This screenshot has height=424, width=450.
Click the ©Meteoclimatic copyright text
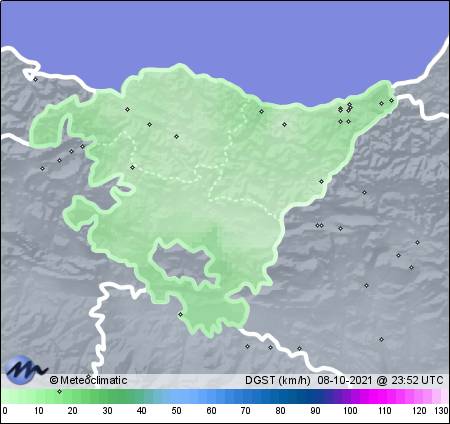[88, 380]
